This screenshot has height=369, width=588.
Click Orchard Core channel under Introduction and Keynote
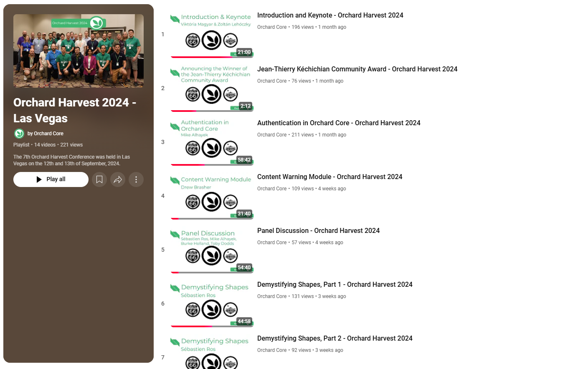click(272, 27)
